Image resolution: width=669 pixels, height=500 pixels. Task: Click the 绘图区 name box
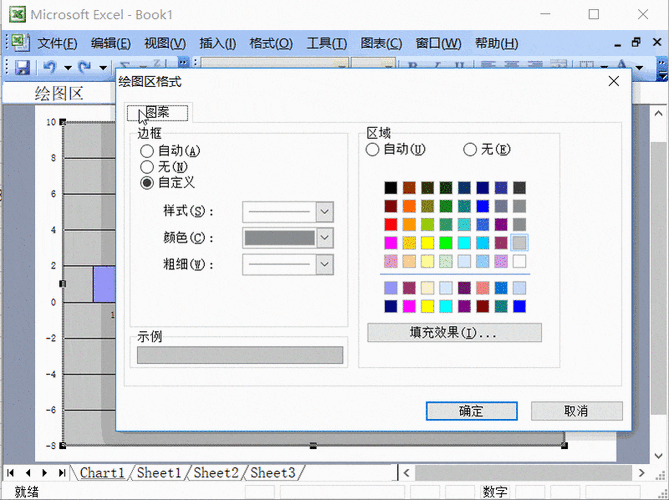click(x=59, y=93)
